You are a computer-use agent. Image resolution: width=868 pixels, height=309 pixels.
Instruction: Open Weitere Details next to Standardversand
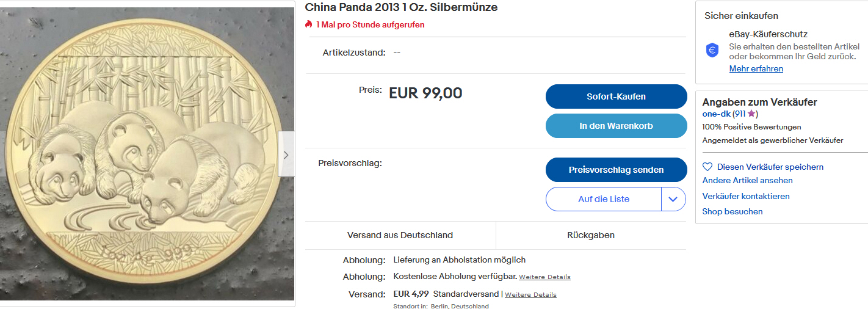pyautogui.click(x=530, y=294)
